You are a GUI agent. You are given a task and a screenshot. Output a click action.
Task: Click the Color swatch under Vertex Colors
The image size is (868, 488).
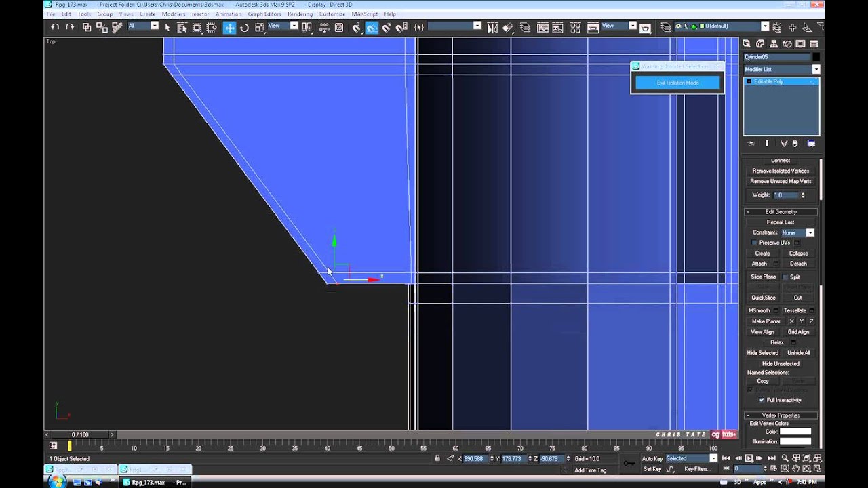point(795,431)
